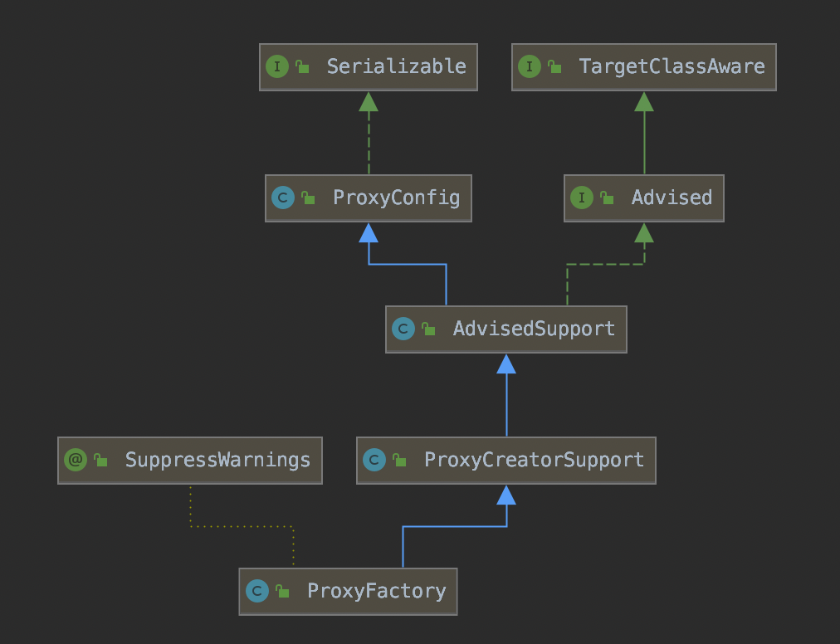Select the TargetClassAware node label

click(672, 67)
